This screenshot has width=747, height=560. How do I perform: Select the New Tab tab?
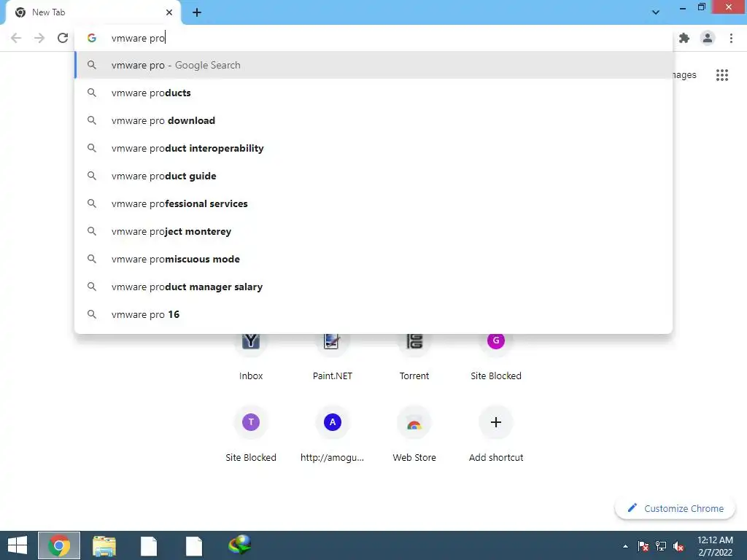[x=93, y=12]
